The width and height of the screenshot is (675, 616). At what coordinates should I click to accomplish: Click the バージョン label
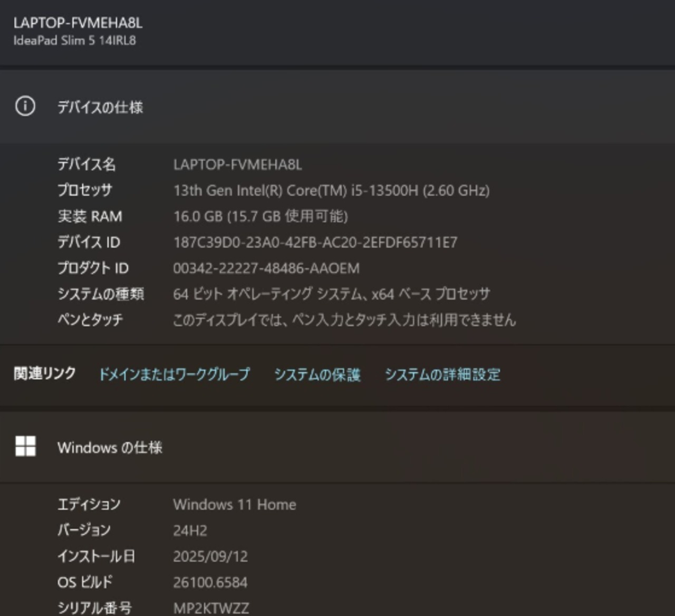pos(84,530)
